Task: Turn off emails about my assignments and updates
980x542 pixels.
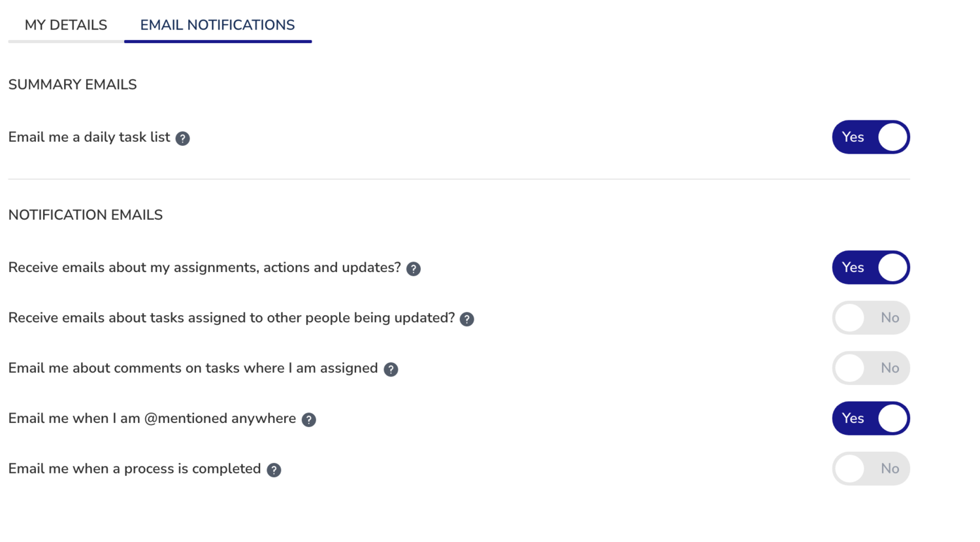Action: (871, 267)
